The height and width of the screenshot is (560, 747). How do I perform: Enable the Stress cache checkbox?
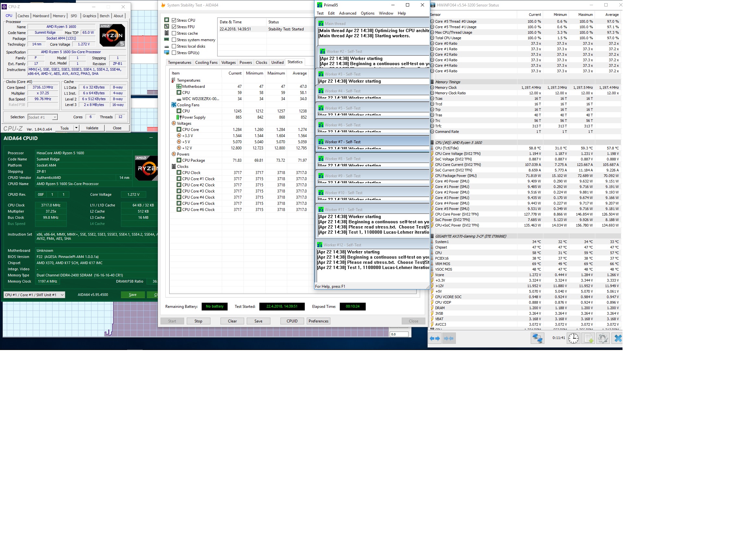174,33
